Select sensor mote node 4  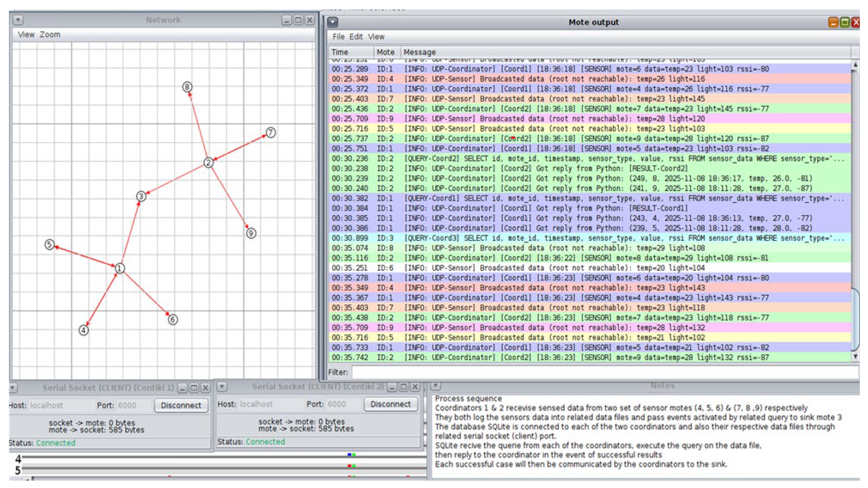pyautogui.click(x=84, y=330)
